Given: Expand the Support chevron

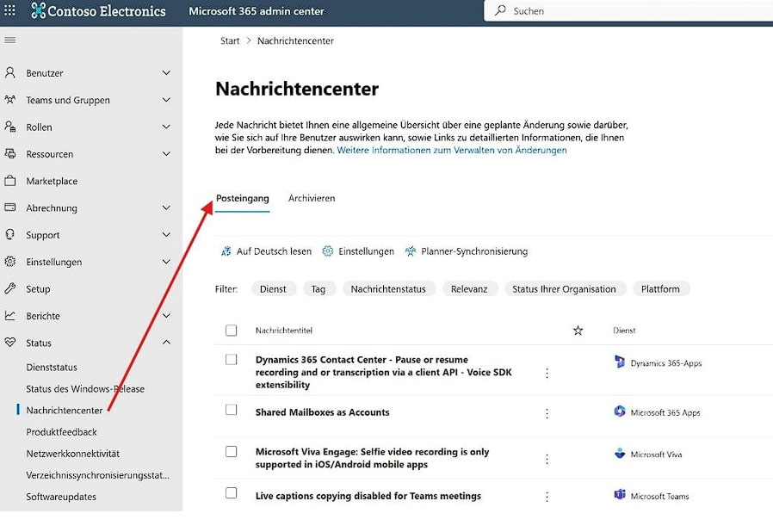Looking at the screenshot, I should (x=167, y=235).
